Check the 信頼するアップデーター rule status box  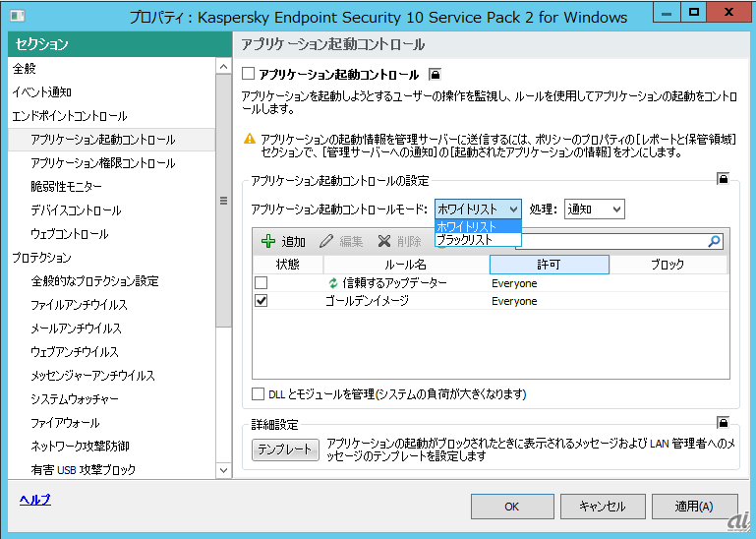[x=261, y=283]
